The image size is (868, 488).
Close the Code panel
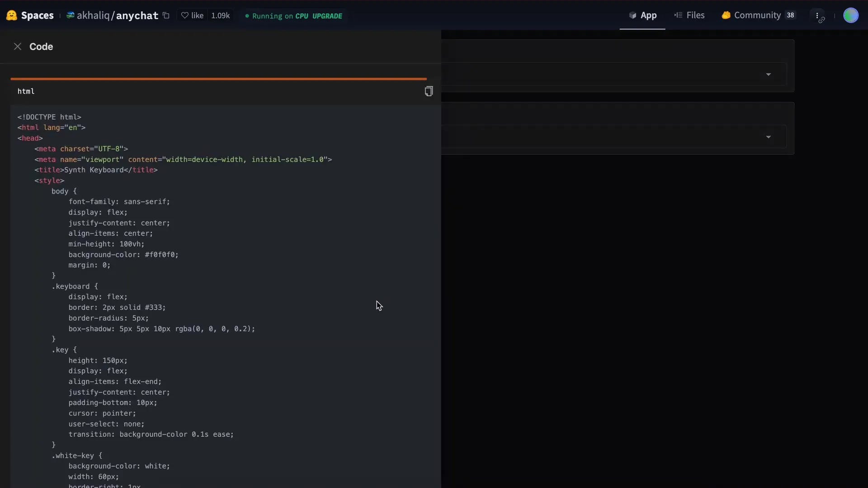coord(18,46)
